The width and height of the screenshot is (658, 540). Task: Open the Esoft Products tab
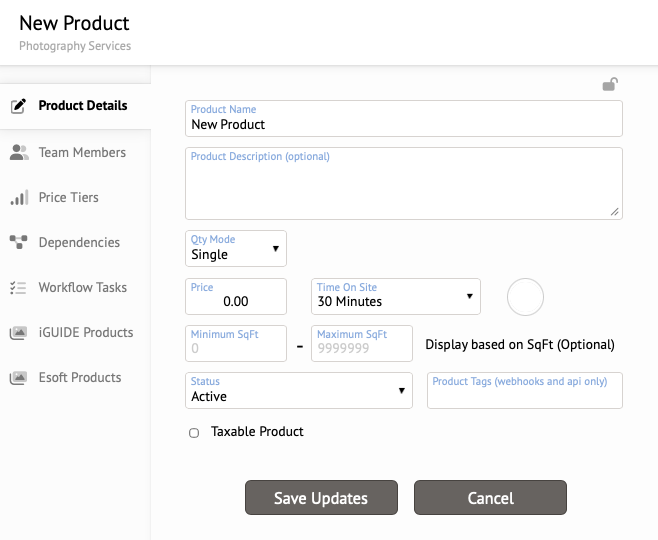(x=76, y=377)
